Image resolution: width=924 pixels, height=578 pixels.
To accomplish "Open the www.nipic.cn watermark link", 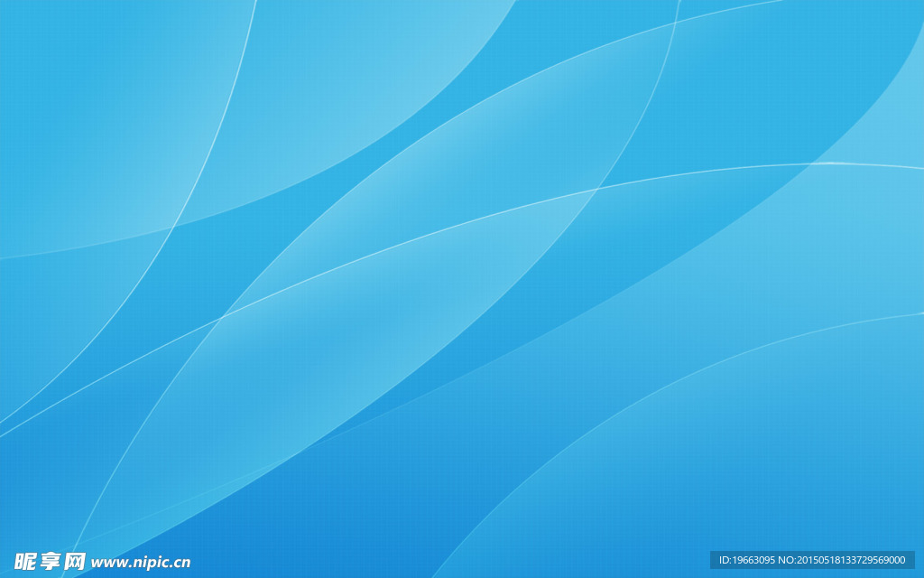I will coord(141,562).
